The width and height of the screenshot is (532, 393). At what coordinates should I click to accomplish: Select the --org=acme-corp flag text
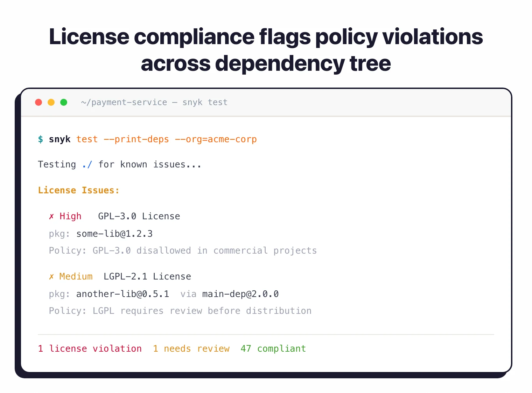216,139
